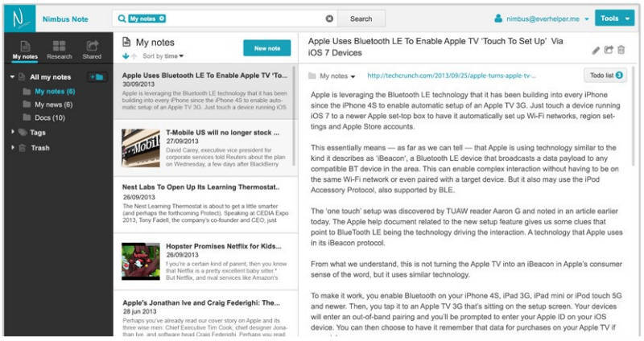644x341 pixels.
Task: Collapse the All my notes tree
Action: tap(12, 76)
